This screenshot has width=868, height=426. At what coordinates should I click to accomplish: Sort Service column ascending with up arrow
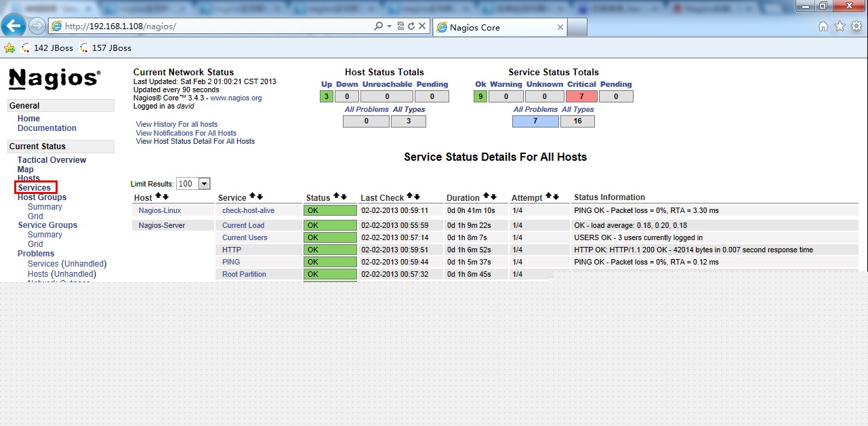252,197
